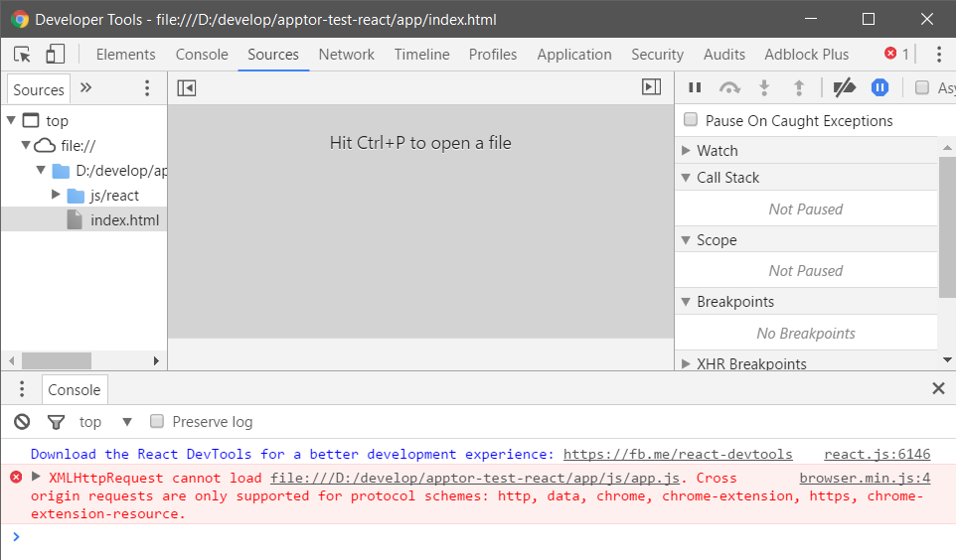
Task: Click the navigator horizontal scrollbar thumb
Action: (x=57, y=360)
